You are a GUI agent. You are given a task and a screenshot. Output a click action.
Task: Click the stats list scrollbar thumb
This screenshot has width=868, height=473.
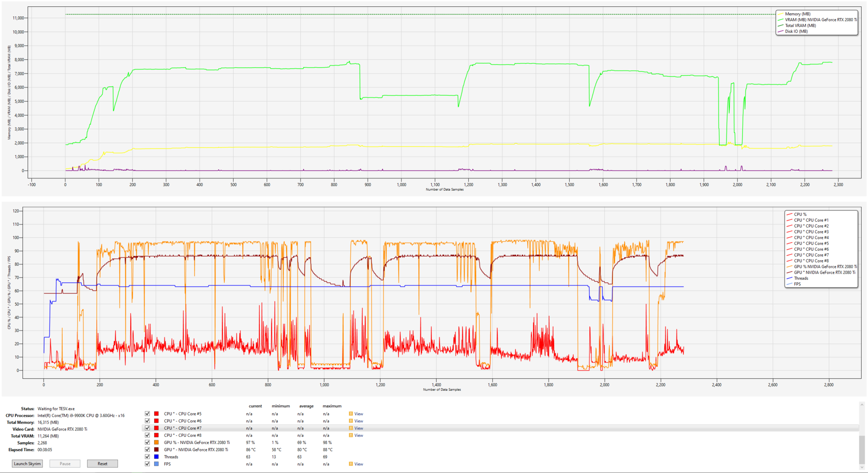862,449
